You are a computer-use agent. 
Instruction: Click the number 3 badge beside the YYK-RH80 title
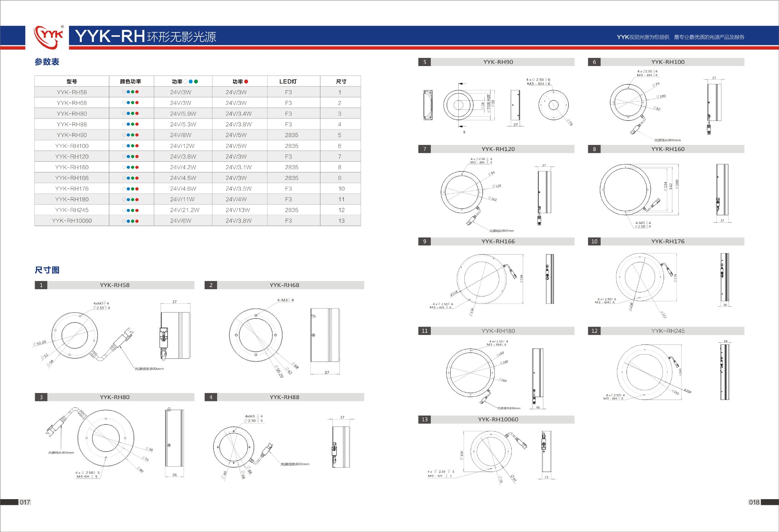[x=41, y=397]
